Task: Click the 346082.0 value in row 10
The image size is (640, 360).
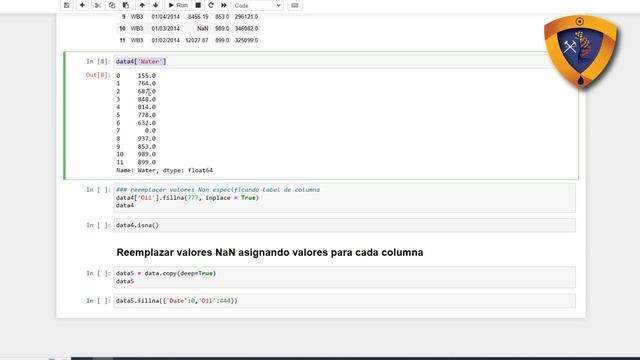Action: coord(246,29)
